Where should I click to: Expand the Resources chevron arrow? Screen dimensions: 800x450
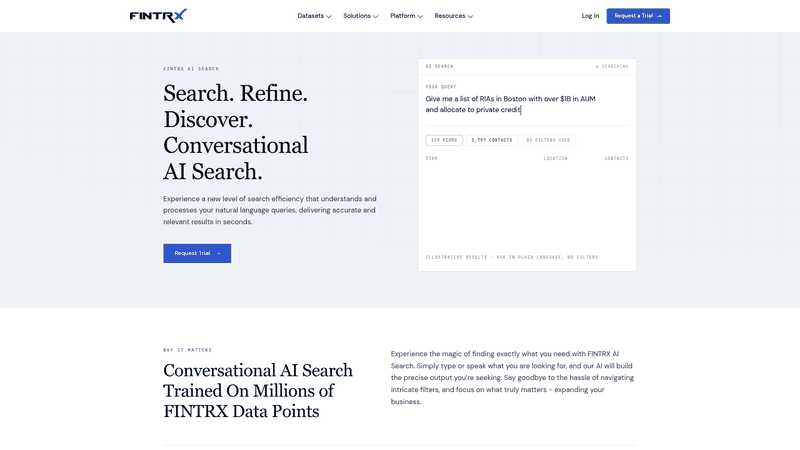pyautogui.click(x=470, y=16)
